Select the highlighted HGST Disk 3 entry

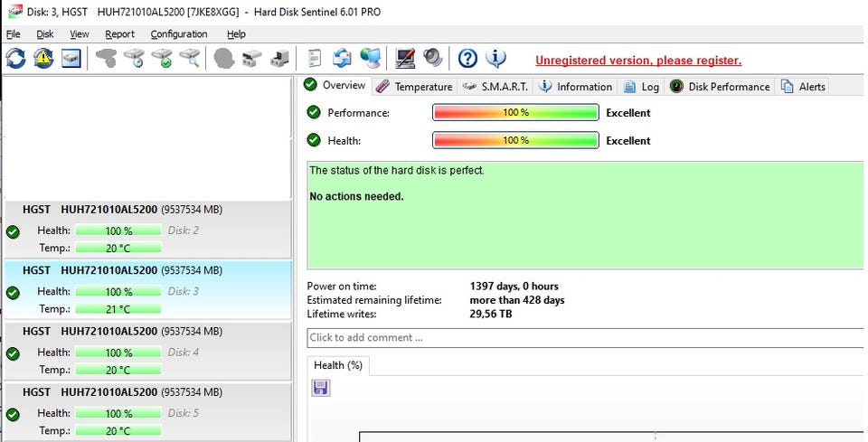(x=147, y=290)
